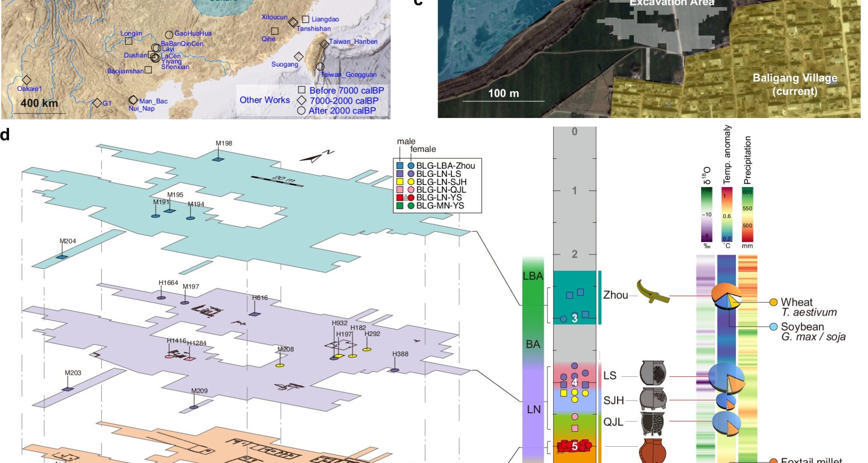The width and height of the screenshot is (868, 463).
Task: Click the Taiwan_Hanben site marker on map
Action: [x=324, y=44]
